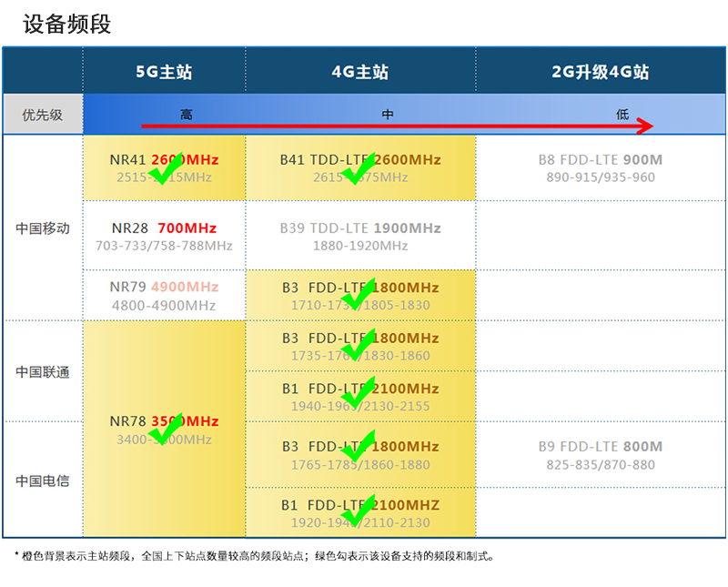Click the checkmark on B3 1765-1785/1860-1880 cell

coord(358,446)
